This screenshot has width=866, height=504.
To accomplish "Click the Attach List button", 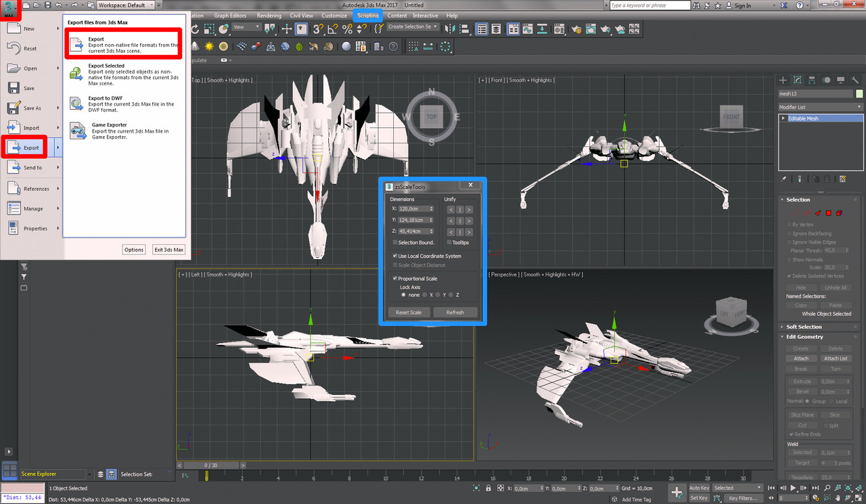I will 836,359.
